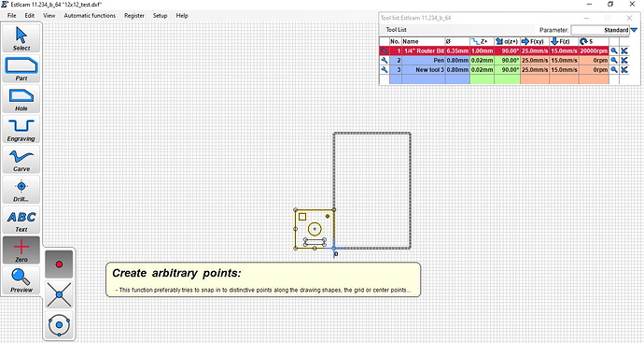Open the Setup menu
Screen dimensions: 644x343
[161, 16]
